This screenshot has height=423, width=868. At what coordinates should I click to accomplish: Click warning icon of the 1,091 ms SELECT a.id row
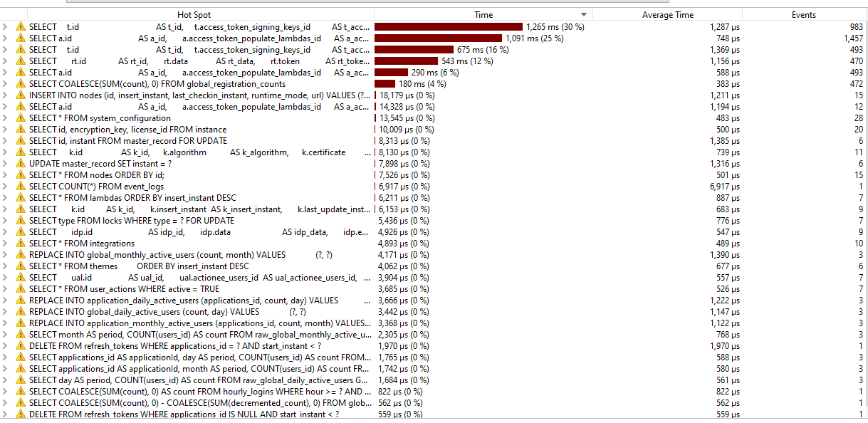[21, 38]
